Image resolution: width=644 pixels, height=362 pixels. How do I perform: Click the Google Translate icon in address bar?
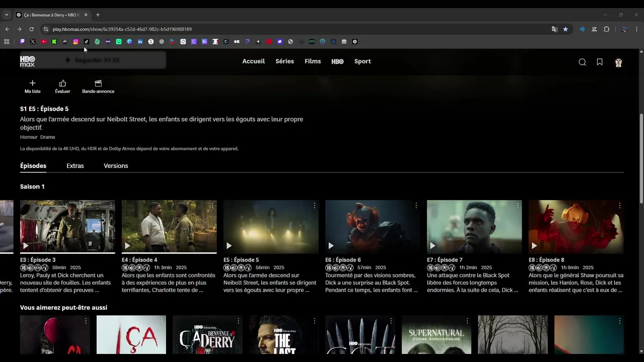point(554,29)
